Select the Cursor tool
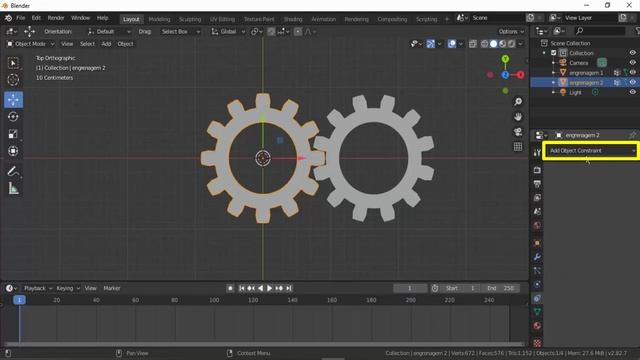Viewport: 640px width, 360px height. click(x=13, y=80)
